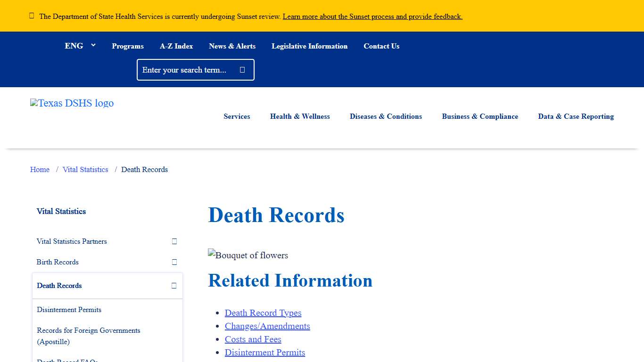Open the Costs and Fees link
Image resolution: width=644 pixels, height=362 pixels.
tap(253, 339)
